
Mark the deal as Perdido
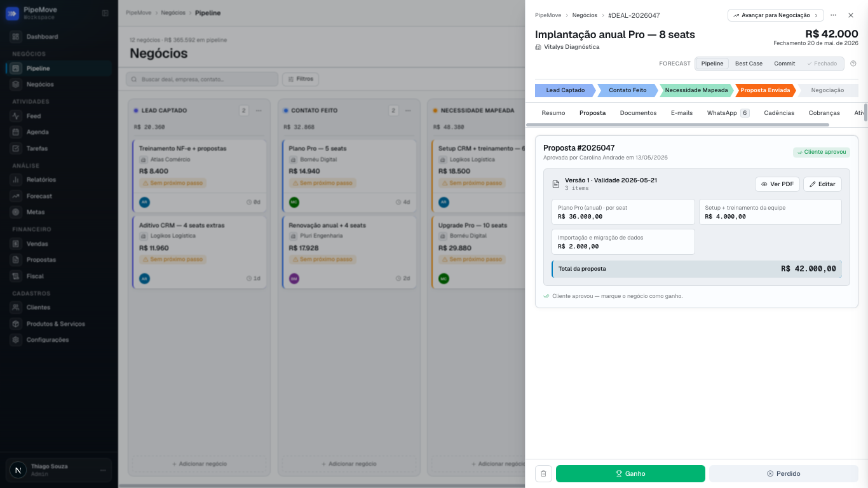tap(783, 473)
